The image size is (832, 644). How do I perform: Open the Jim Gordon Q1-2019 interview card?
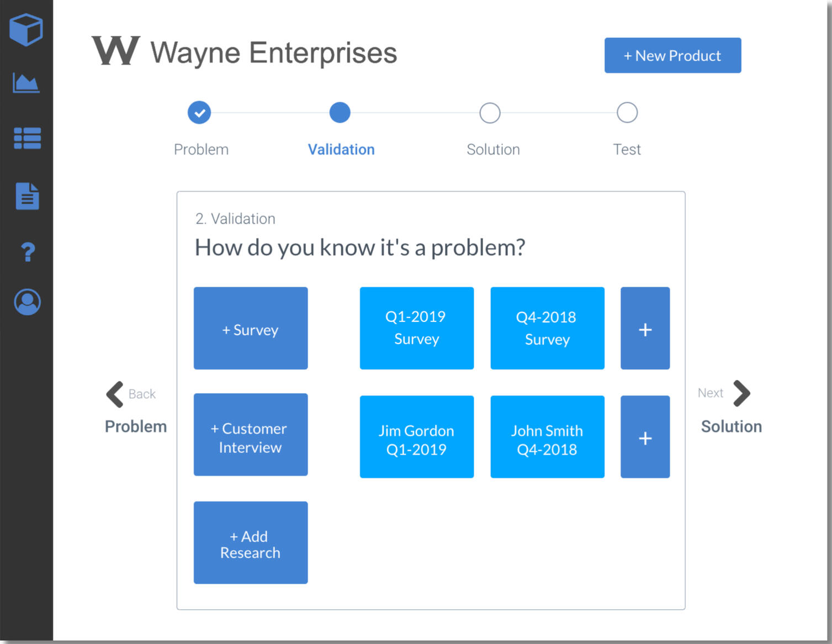[417, 437]
